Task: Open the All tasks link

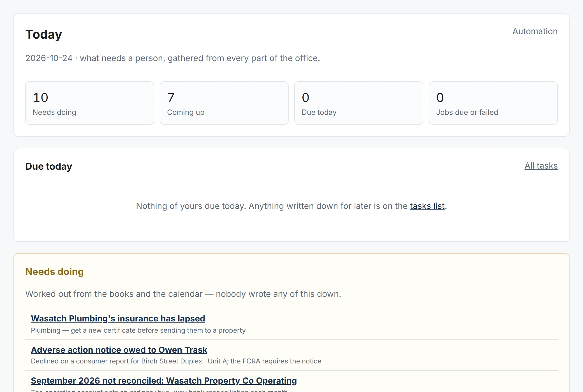Action: point(541,166)
